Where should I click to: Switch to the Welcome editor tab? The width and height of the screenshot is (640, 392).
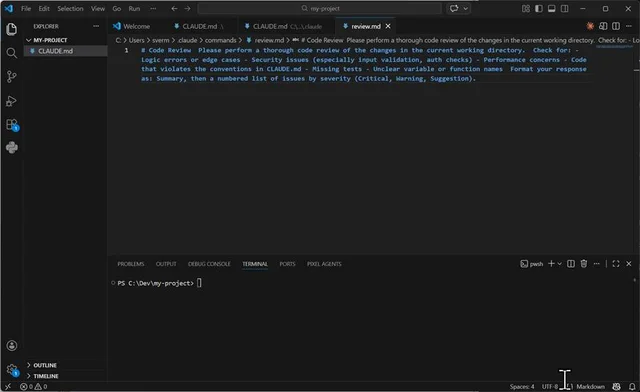pyautogui.click(x=137, y=26)
